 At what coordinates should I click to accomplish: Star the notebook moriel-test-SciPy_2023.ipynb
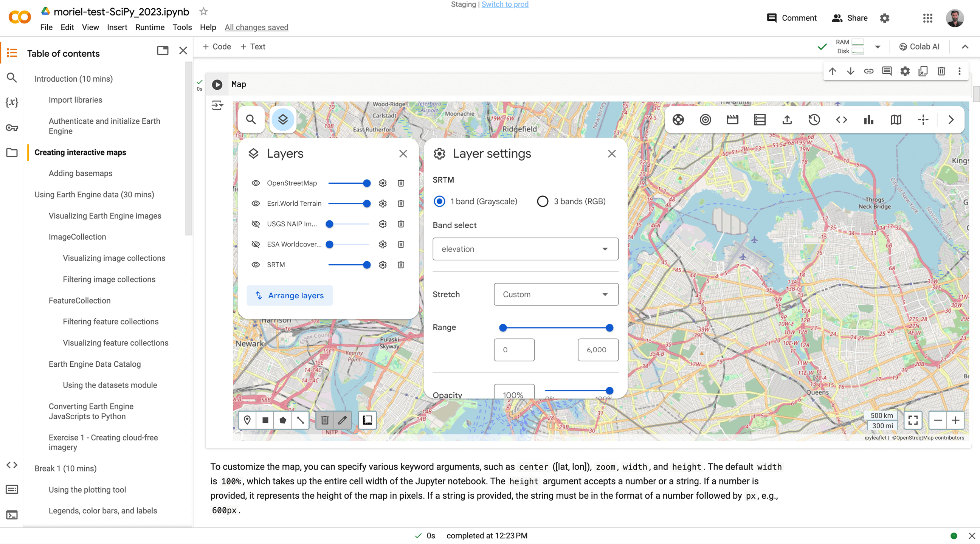(x=203, y=12)
